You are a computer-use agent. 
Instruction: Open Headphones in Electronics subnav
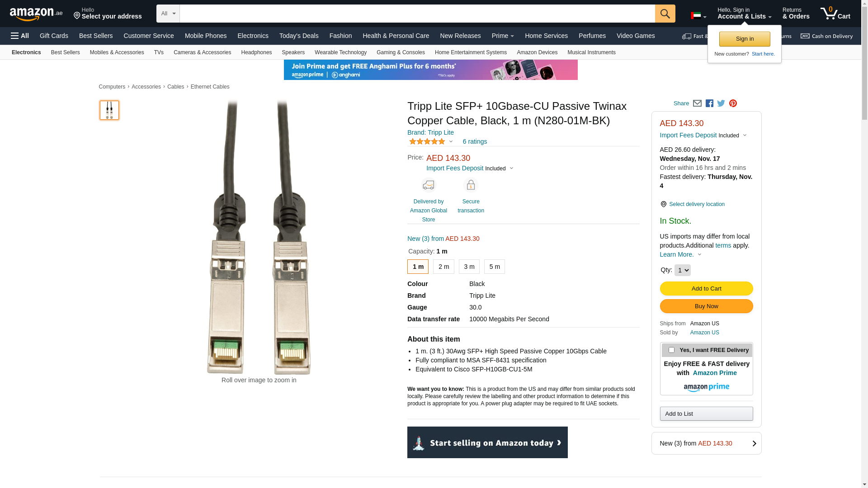click(256, 52)
